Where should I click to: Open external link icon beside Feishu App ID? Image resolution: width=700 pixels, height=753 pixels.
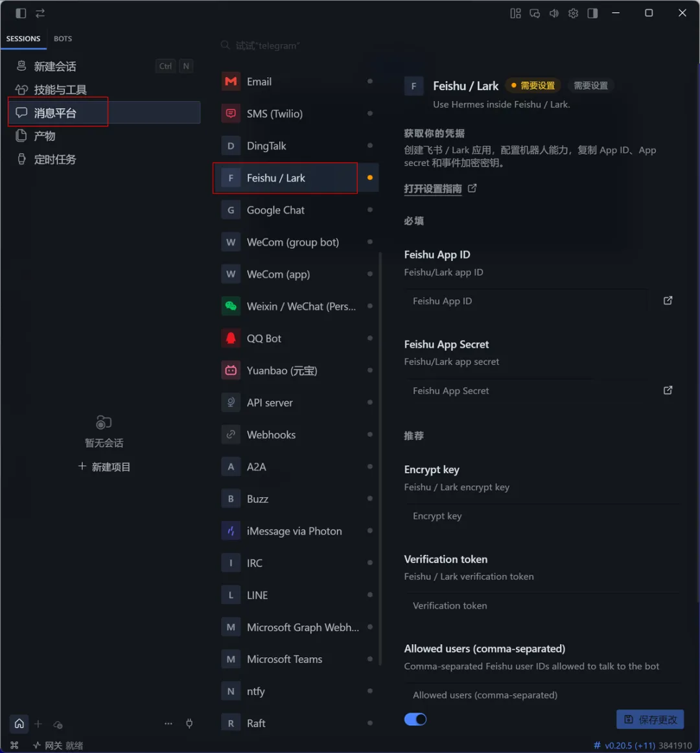(668, 301)
